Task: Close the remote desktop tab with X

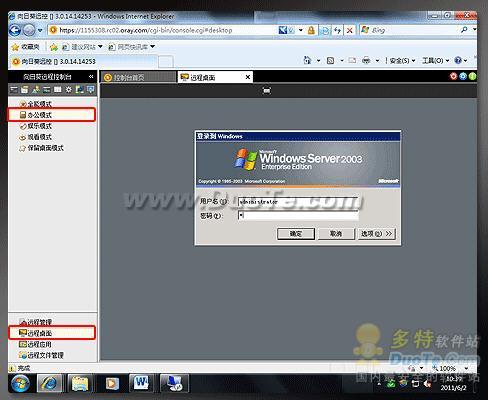Action: pyautogui.click(x=248, y=77)
